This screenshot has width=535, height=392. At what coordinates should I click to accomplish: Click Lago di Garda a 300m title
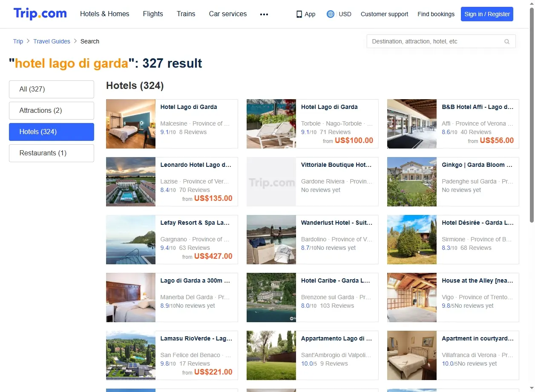[x=195, y=280]
